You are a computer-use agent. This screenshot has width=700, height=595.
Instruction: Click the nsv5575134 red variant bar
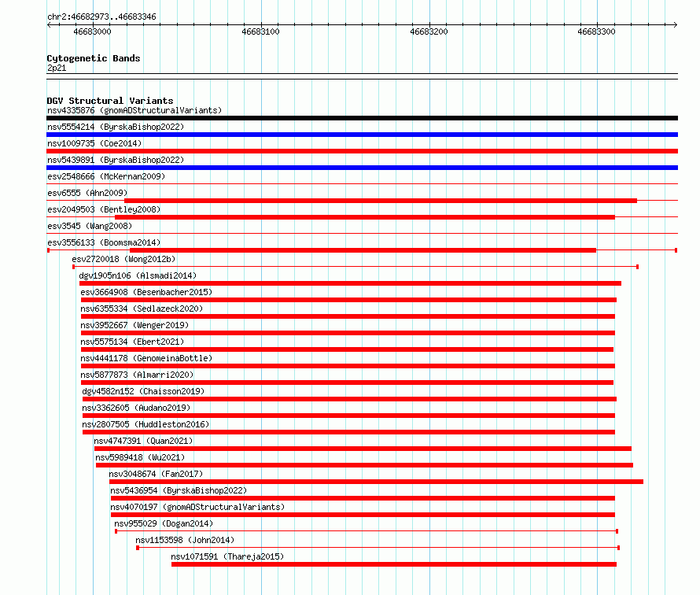[348, 349]
